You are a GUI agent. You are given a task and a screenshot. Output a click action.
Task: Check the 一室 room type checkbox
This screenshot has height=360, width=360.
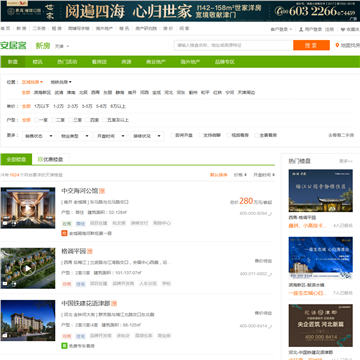coord(36,120)
